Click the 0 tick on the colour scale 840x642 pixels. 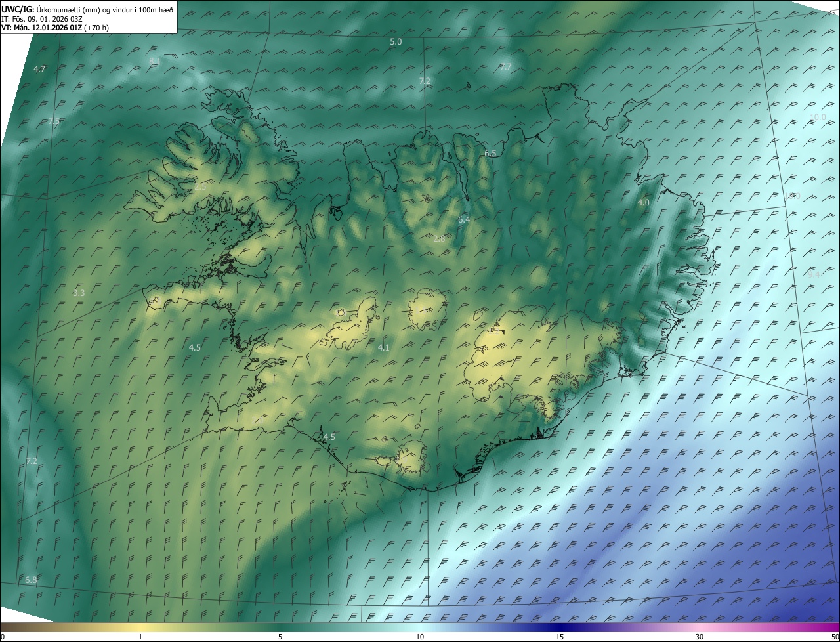tap(3, 637)
